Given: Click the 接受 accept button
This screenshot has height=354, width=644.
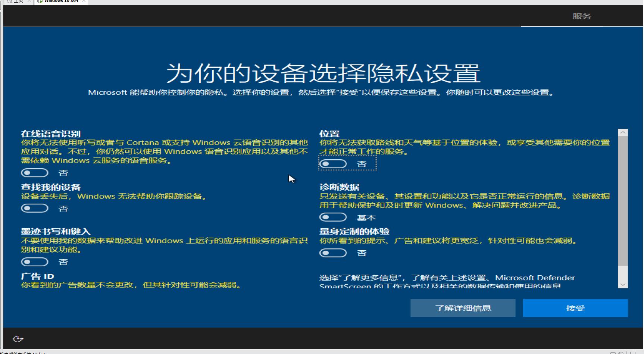Looking at the screenshot, I should 575,308.
